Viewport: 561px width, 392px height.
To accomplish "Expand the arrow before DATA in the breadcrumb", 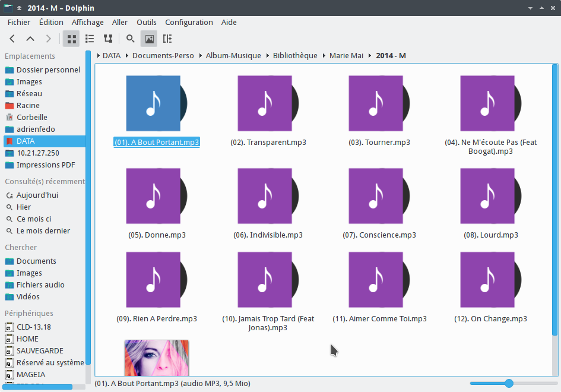I will [99, 55].
